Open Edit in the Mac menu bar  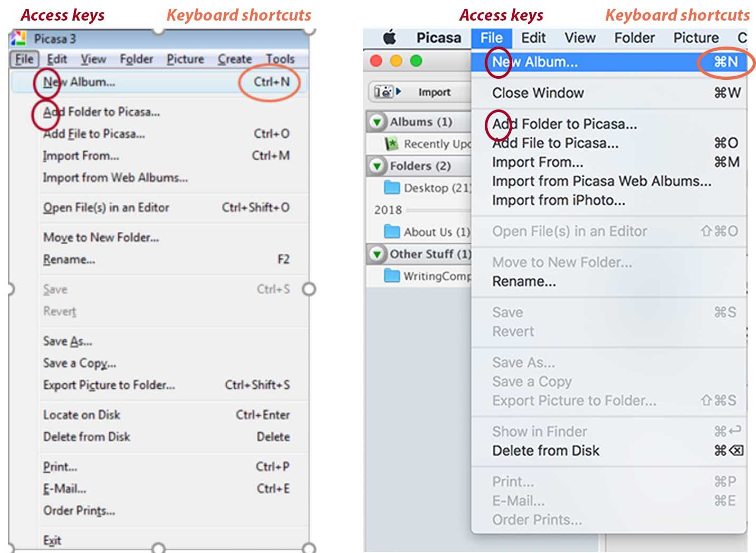coord(533,38)
